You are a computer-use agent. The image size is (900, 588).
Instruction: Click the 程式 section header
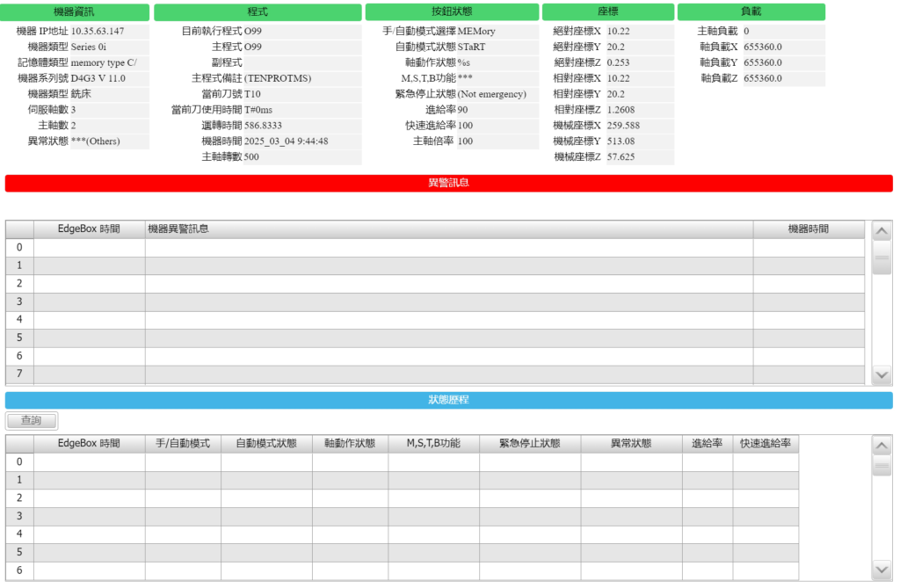point(258,12)
